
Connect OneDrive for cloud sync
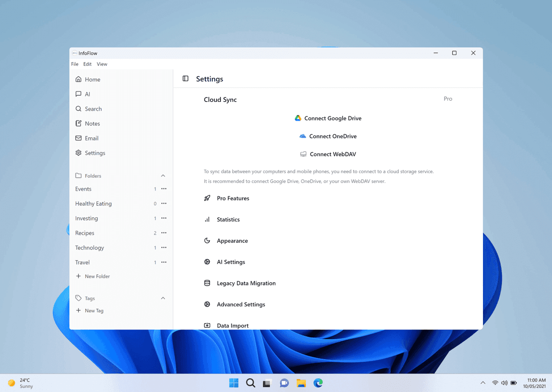(328, 136)
